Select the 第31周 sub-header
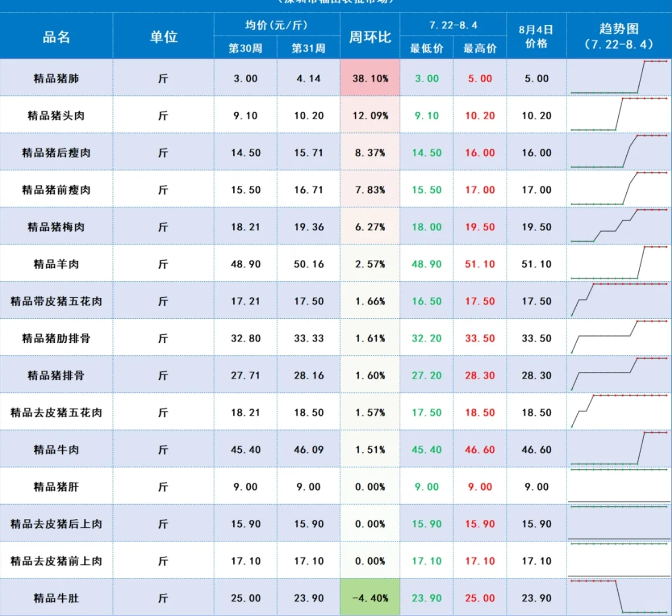Screen dimensions: 672x616 (x=309, y=48)
